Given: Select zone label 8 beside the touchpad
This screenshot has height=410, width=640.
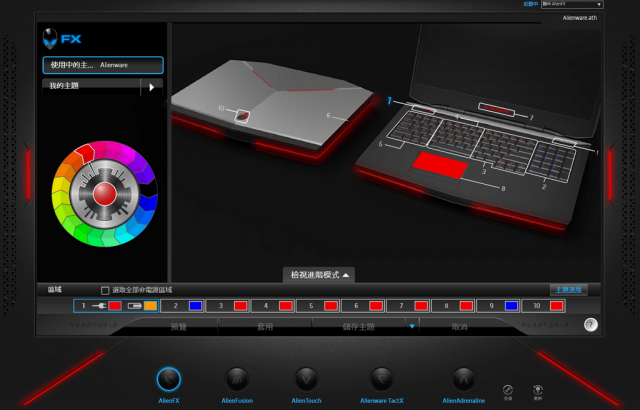Looking at the screenshot, I should coord(503,188).
